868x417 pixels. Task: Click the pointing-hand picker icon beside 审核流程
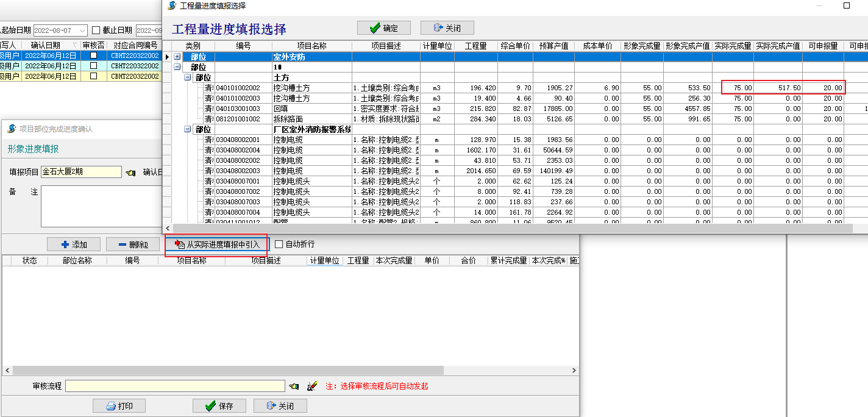pyautogui.click(x=294, y=386)
